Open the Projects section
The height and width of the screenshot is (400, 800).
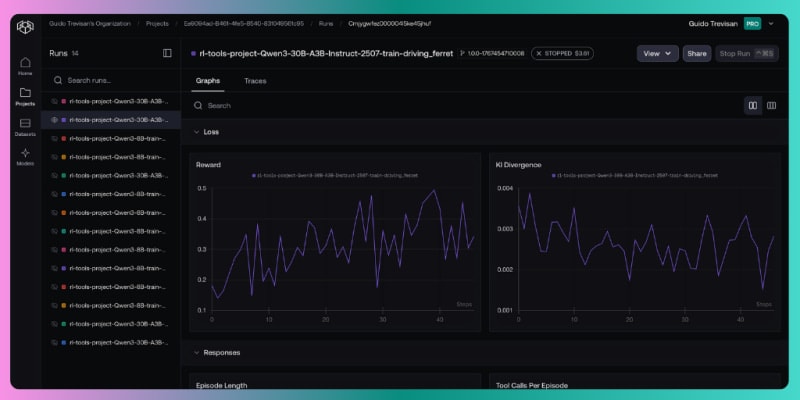(x=25, y=96)
